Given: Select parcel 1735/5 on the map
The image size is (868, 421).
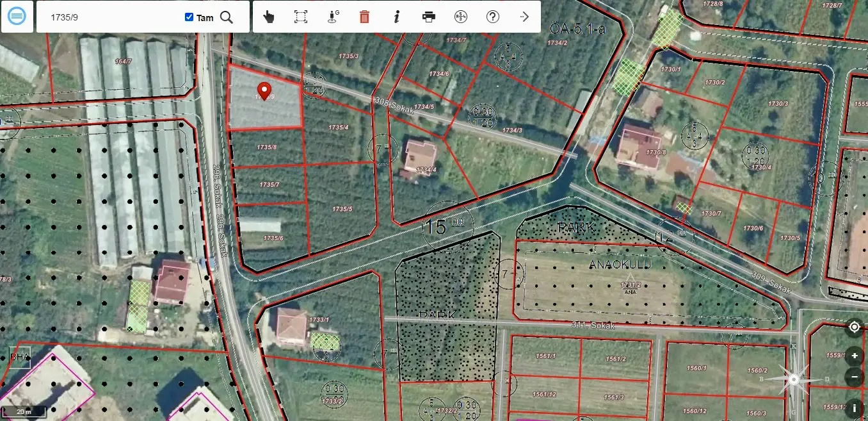Looking at the screenshot, I should coord(342,209).
